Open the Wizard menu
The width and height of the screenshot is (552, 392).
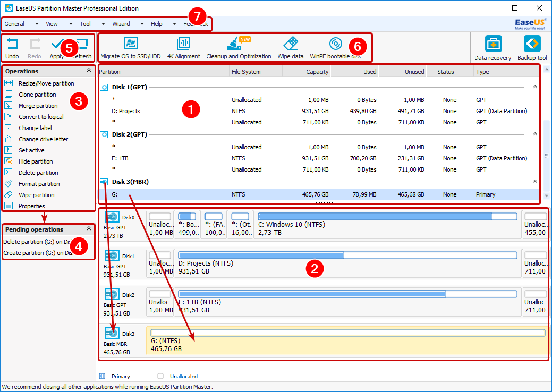(x=121, y=24)
